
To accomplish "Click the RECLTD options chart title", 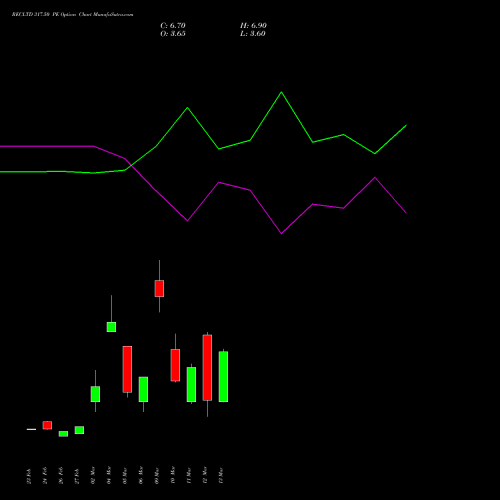I will click(72, 14).
